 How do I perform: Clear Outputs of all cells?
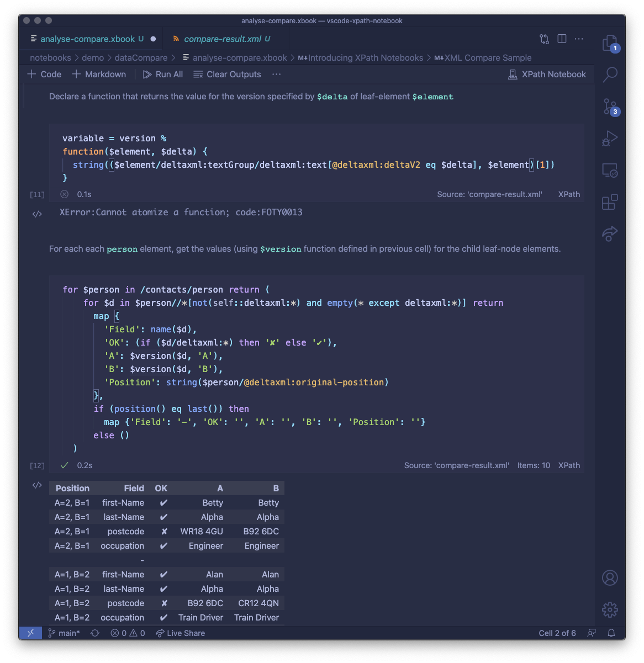tap(227, 74)
